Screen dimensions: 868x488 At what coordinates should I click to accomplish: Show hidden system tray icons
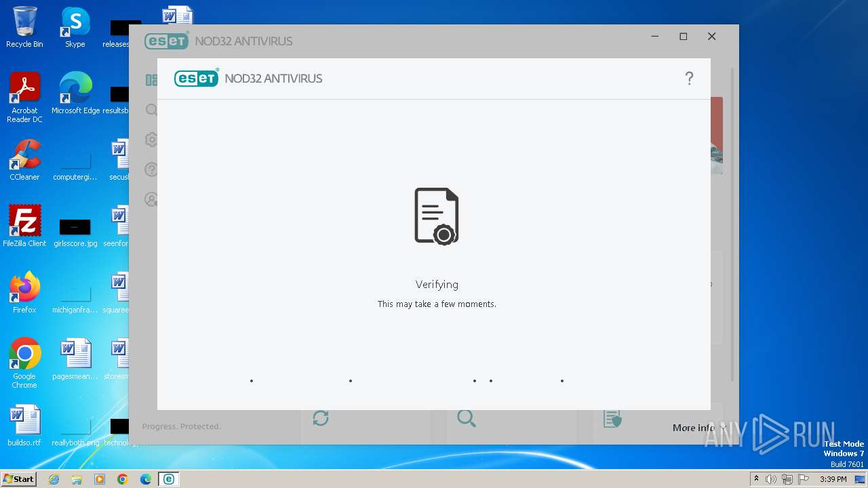[756, 479]
